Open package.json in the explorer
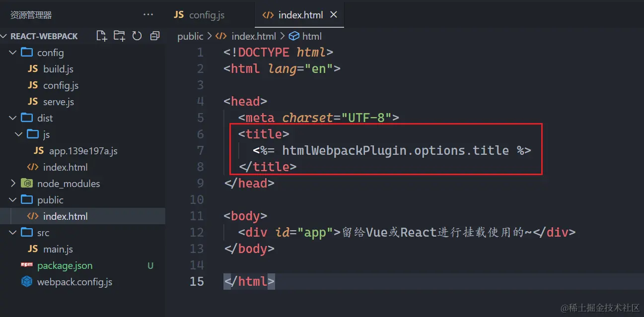This screenshot has height=317, width=644. click(65, 265)
